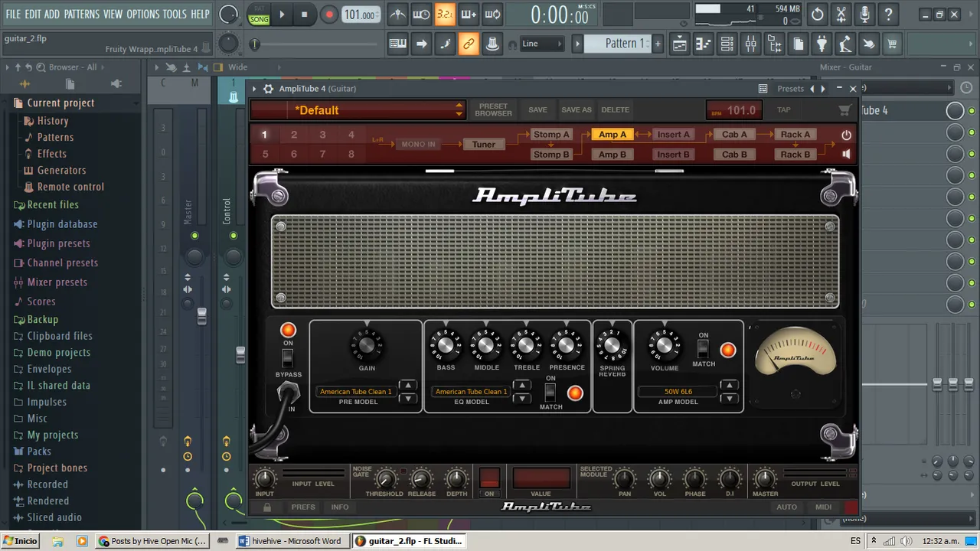Click the MASTER output knob
980x551 pixels.
pos(765,480)
